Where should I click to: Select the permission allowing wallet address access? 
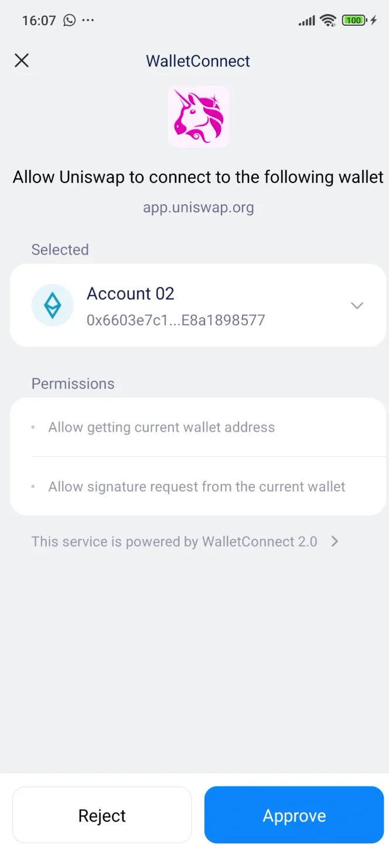pyautogui.click(x=161, y=427)
